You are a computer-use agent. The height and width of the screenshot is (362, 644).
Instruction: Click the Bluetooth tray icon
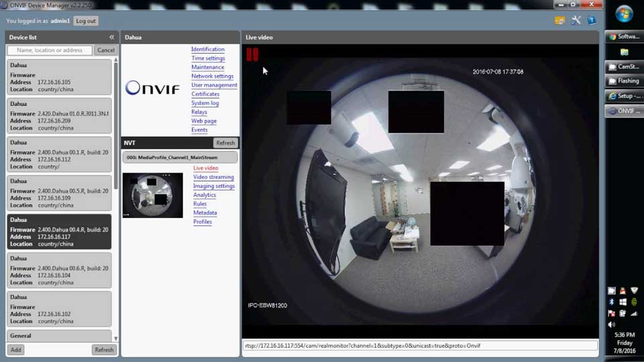(611, 302)
